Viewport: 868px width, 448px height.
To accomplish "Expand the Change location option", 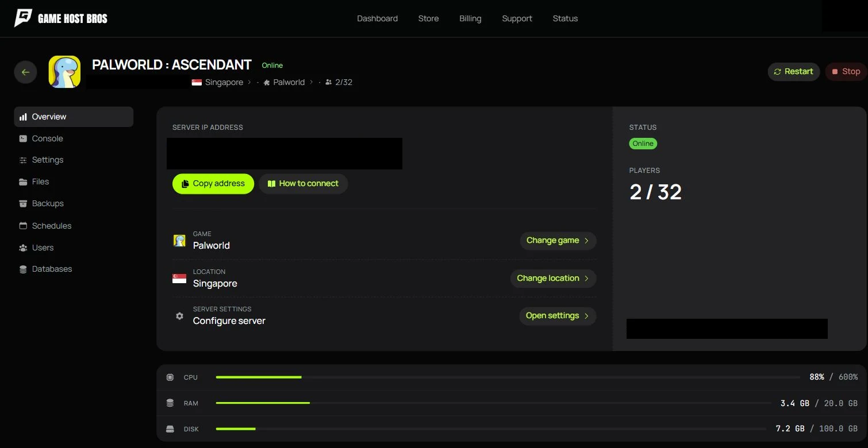I will (x=553, y=279).
